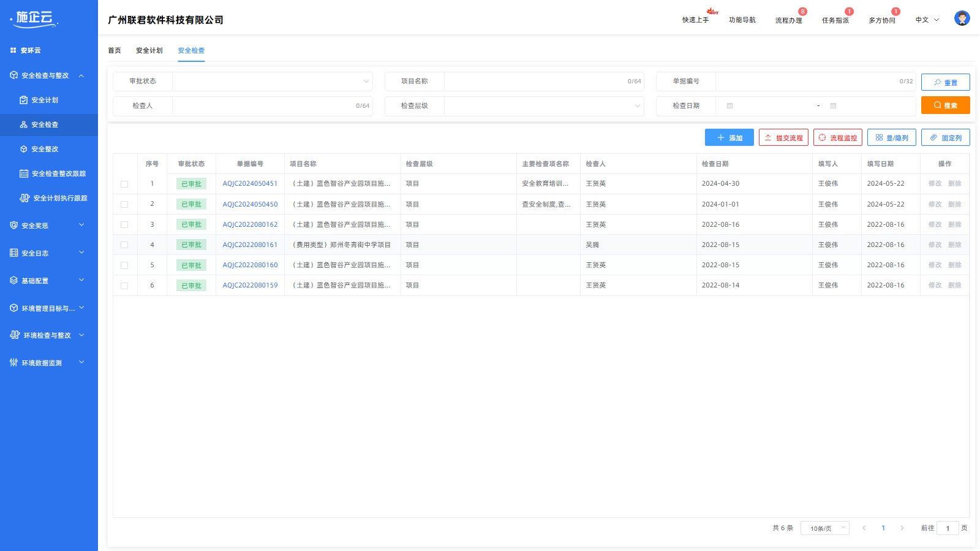Click the 安全奖惩 shield icon

tap(14, 226)
